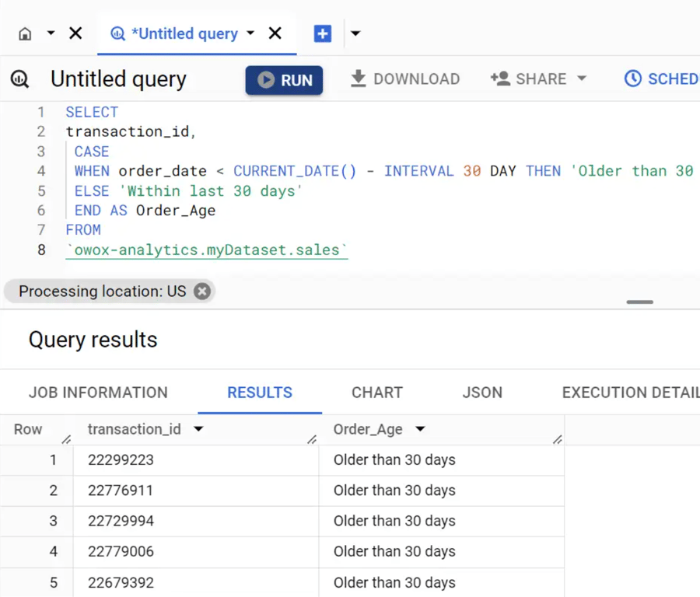
Task: Click the Query results heading
Action: pos(93,340)
